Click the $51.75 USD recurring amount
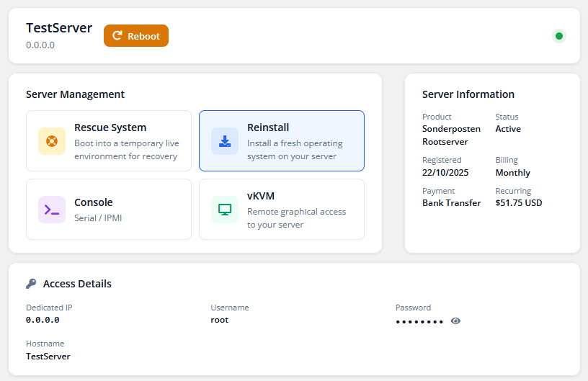588x381 pixels. (519, 203)
